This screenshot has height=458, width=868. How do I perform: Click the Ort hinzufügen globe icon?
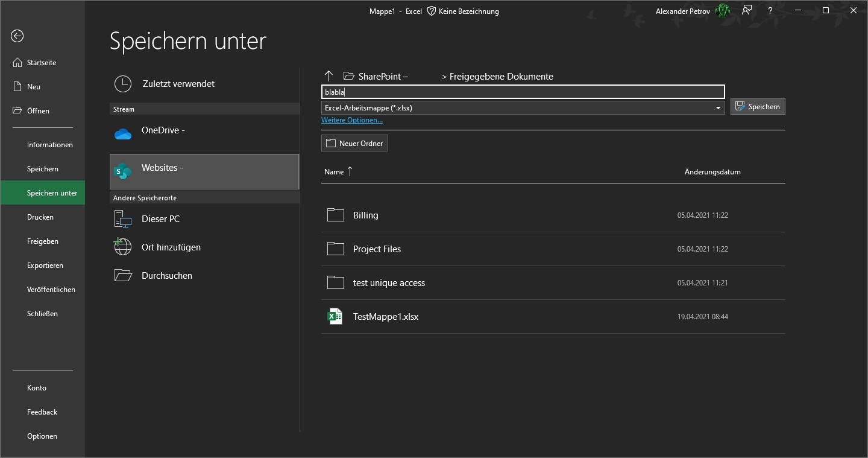click(x=123, y=247)
